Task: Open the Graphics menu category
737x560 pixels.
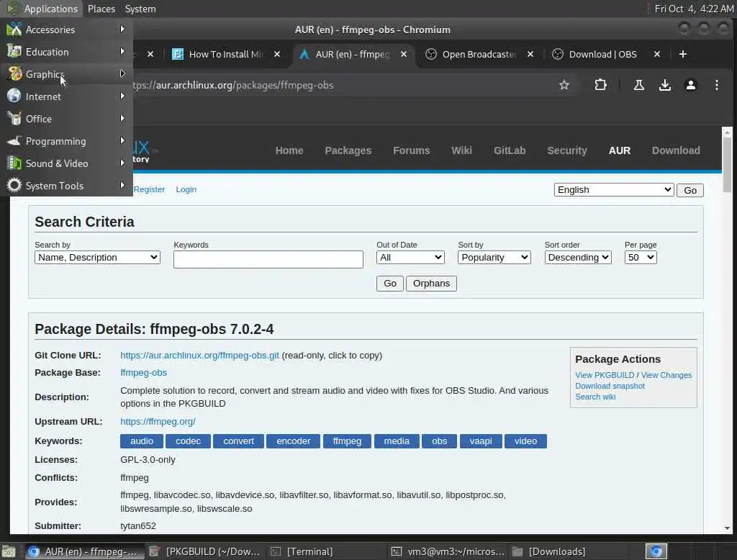Action: click(x=66, y=74)
